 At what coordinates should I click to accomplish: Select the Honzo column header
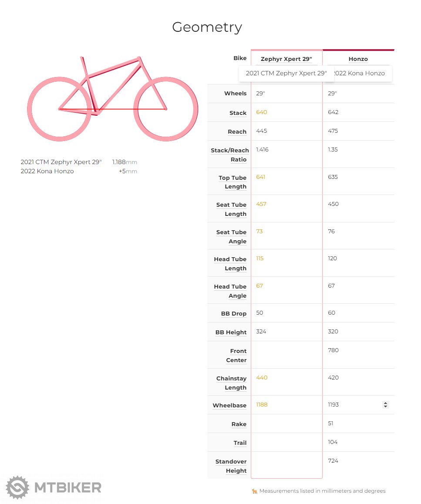[358, 59]
